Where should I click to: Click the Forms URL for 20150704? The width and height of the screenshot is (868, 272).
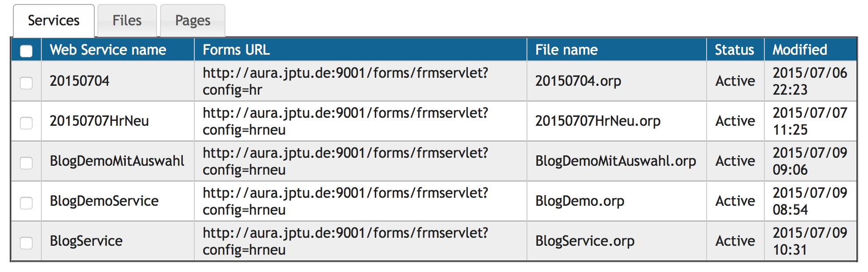(345, 81)
